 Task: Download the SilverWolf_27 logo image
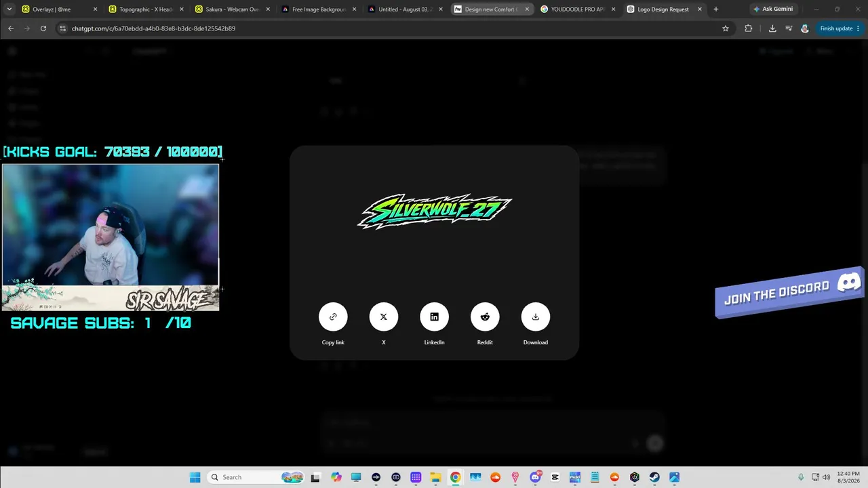coord(536,317)
